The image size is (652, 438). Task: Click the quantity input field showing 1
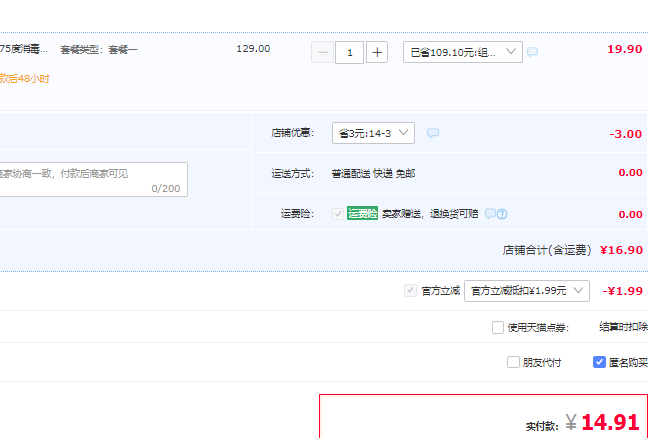pyautogui.click(x=350, y=52)
